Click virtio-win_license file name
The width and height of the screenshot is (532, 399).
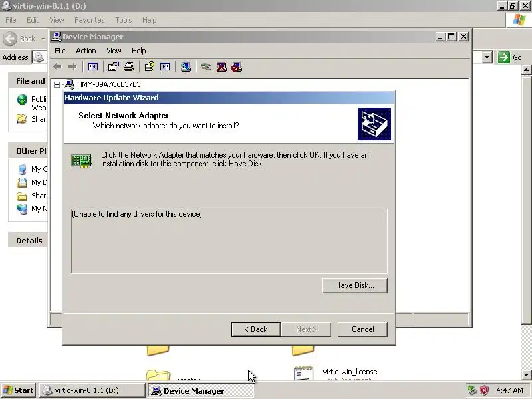coord(350,372)
